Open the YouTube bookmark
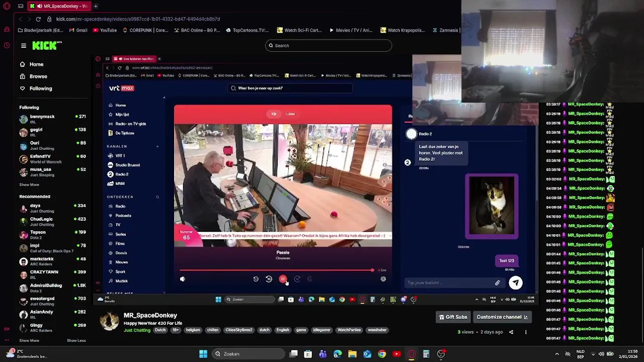Image resolution: width=644 pixels, height=362 pixels. 105,30
